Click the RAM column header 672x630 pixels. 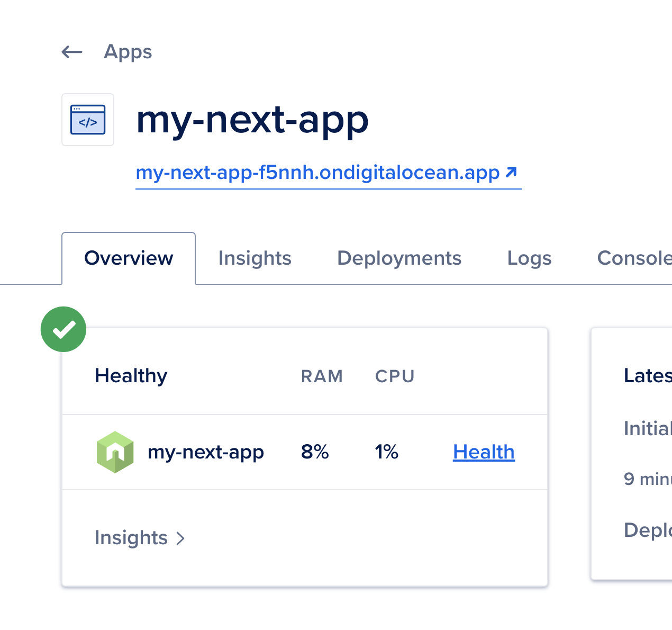pos(322,376)
